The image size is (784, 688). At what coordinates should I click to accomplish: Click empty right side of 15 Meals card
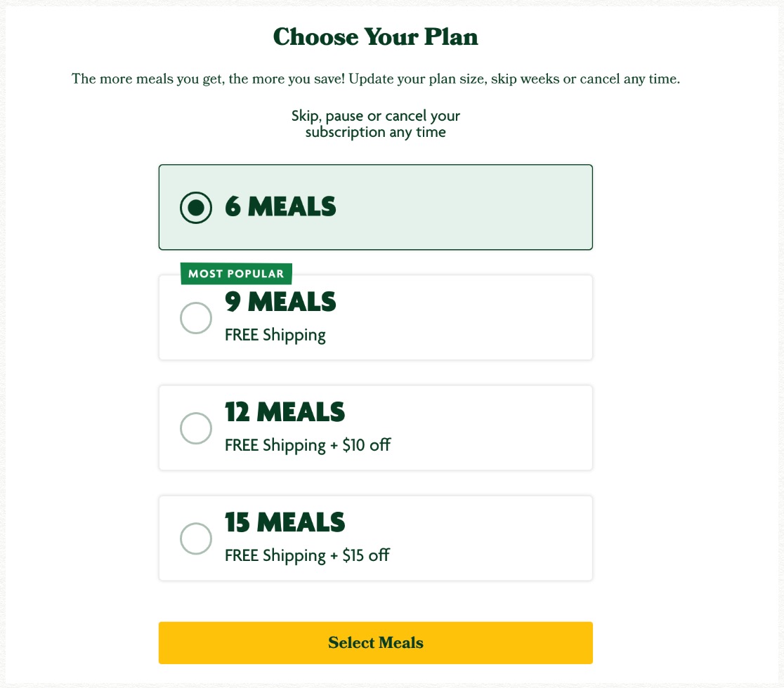(x=506, y=538)
